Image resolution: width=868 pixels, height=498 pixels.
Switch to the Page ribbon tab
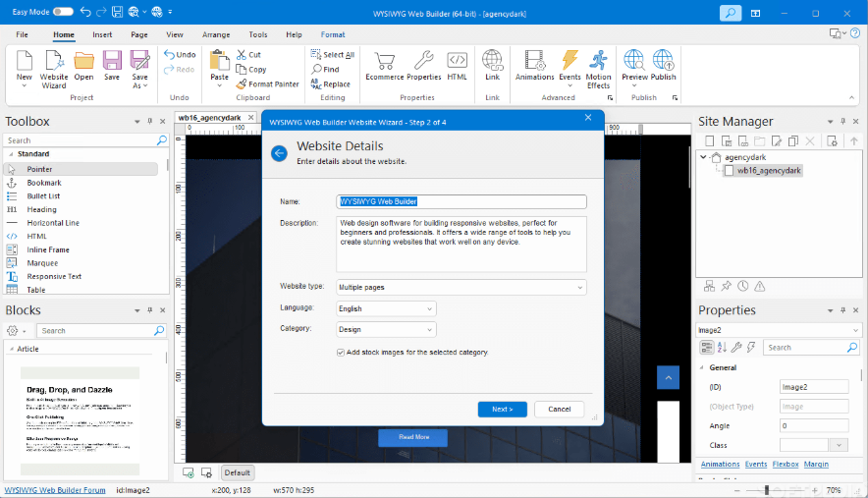pyautogui.click(x=139, y=34)
